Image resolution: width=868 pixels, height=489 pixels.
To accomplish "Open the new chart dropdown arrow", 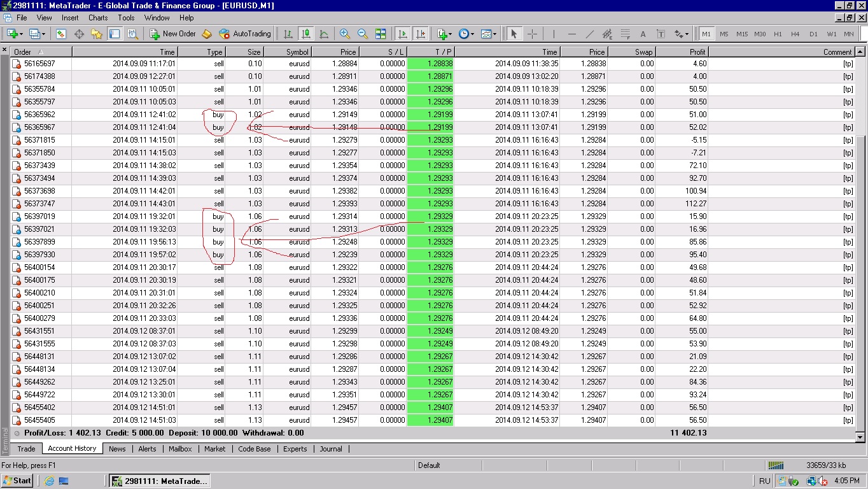I will [x=21, y=34].
